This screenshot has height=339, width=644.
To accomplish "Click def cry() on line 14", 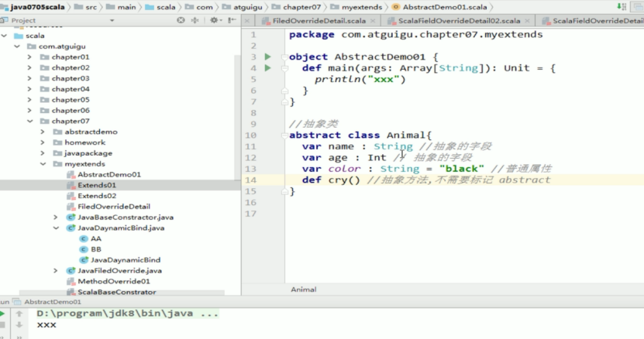I will coord(331,180).
